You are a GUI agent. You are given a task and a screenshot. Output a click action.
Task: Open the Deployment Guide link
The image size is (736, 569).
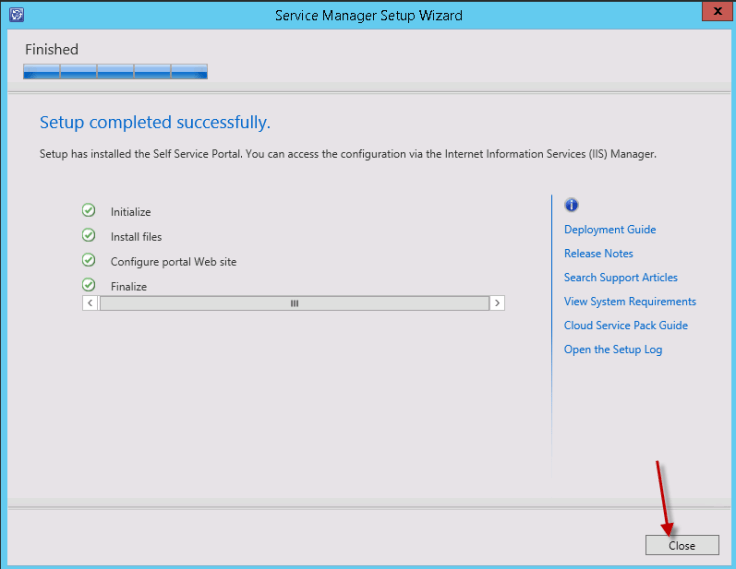(609, 230)
